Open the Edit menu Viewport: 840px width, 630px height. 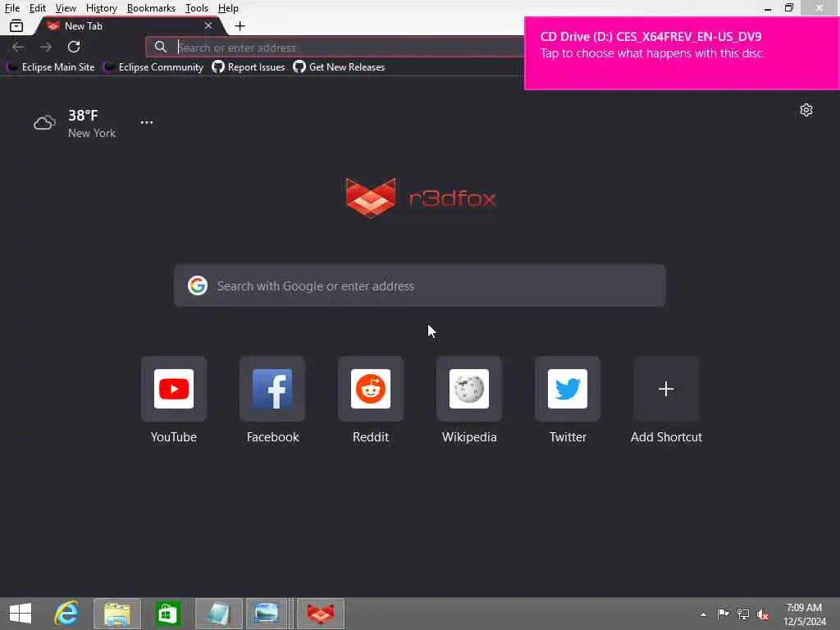(x=37, y=8)
